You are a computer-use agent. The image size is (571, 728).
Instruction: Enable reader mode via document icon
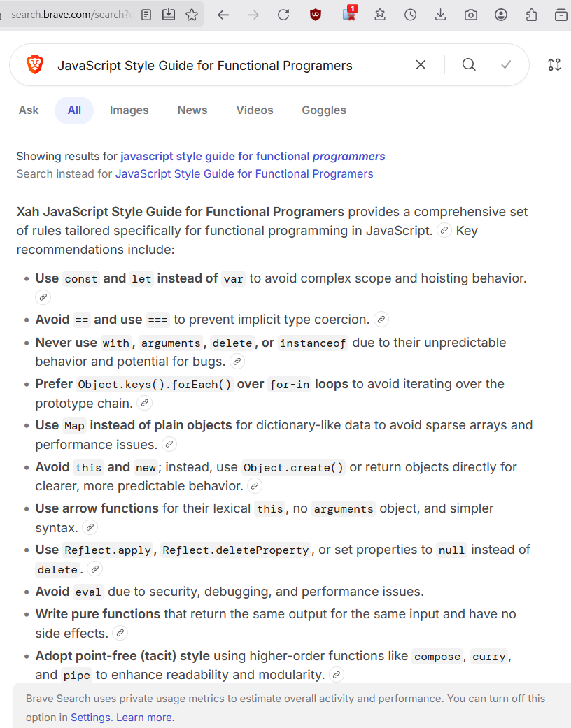[146, 14]
